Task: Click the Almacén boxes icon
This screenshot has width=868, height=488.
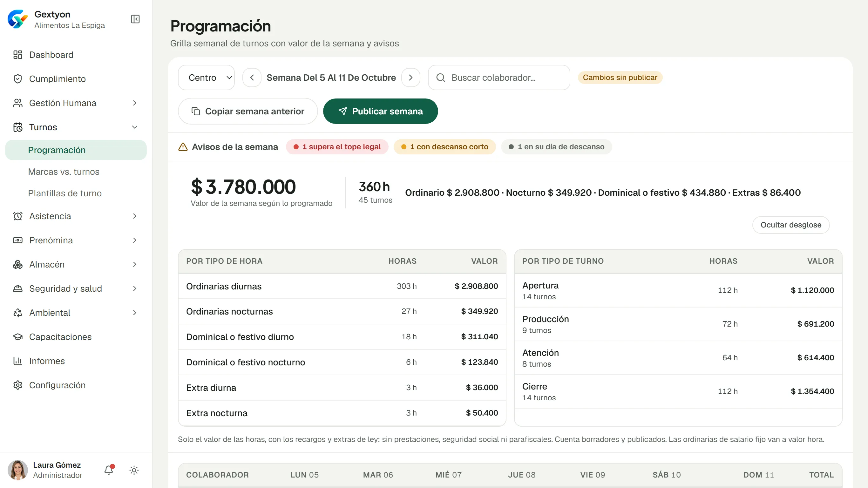Action: [17, 265]
